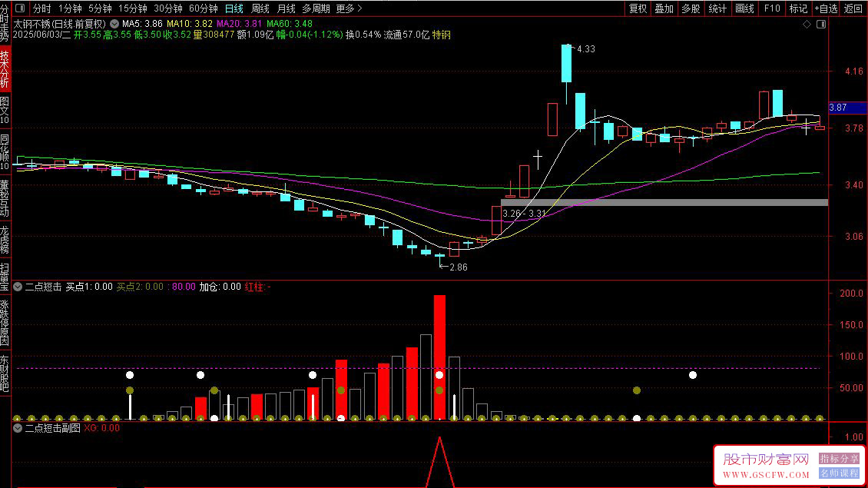
Task: Click the diamond marker icon above the chart
Action: click(807, 25)
